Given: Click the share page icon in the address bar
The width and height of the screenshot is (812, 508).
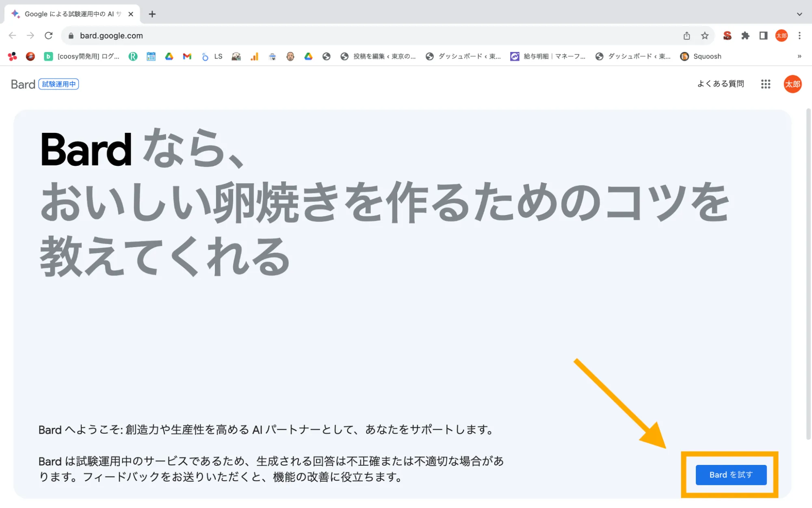Looking at the screenshot, I should point(686,36).
